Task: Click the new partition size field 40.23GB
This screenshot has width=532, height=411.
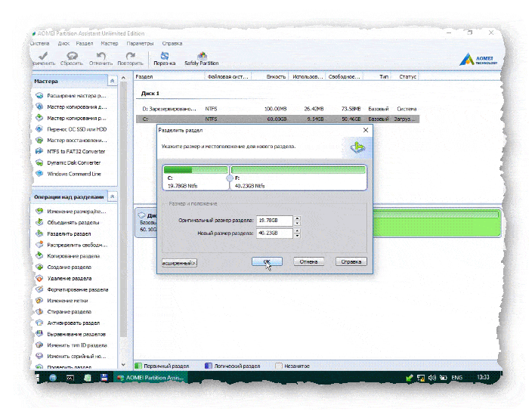Action: (274, 233)
